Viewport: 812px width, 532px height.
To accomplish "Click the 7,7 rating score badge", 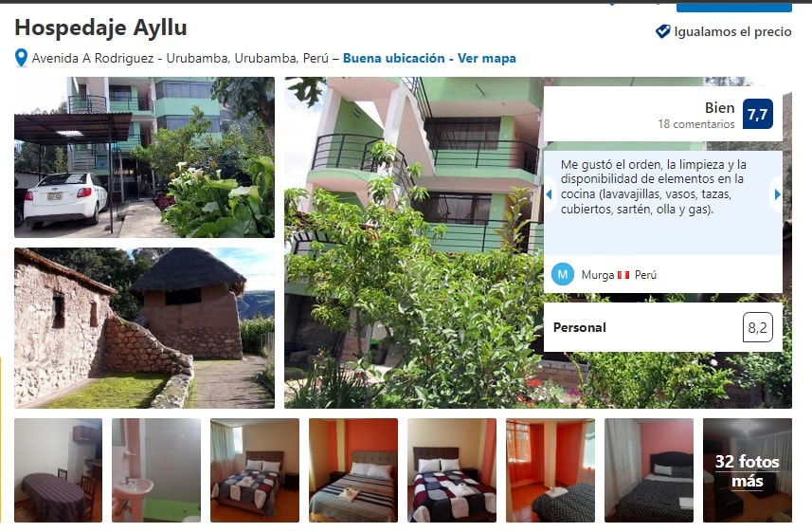I will (757, 114).
